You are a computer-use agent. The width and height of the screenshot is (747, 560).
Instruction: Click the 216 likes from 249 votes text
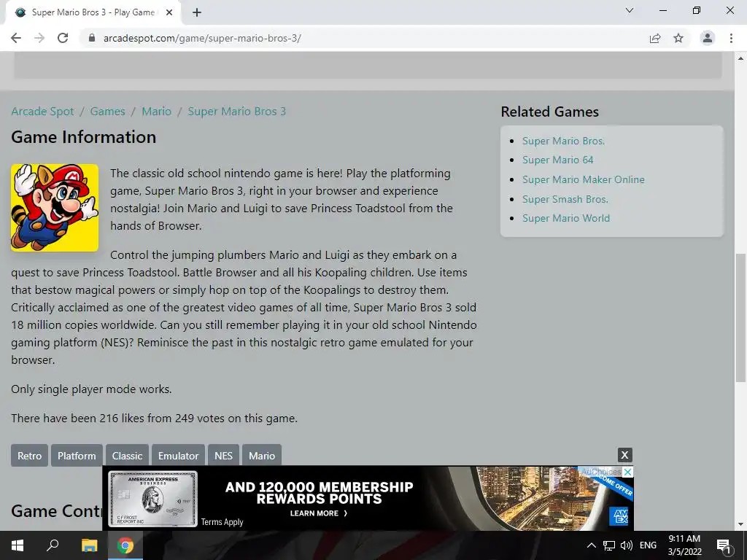coord(155,418)
